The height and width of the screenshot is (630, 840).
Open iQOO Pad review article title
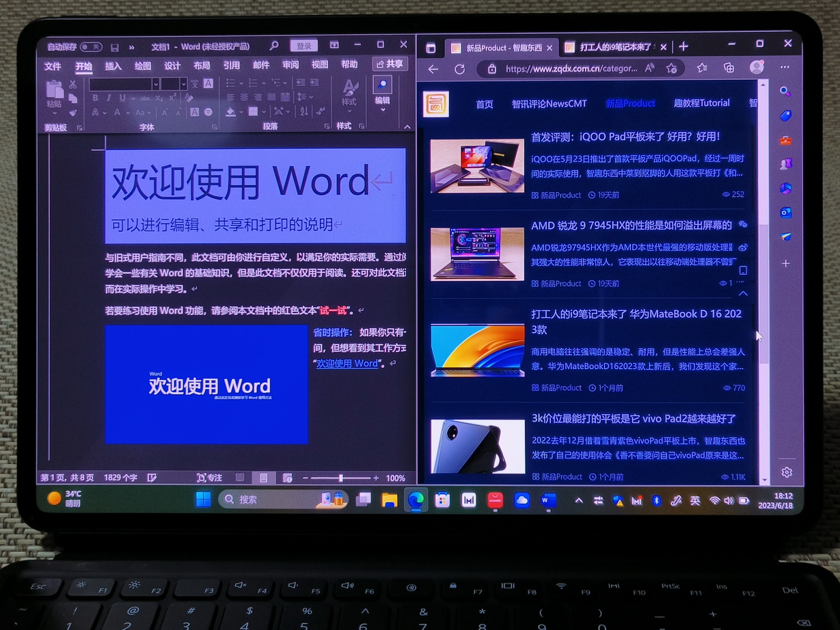coord(625,137)
